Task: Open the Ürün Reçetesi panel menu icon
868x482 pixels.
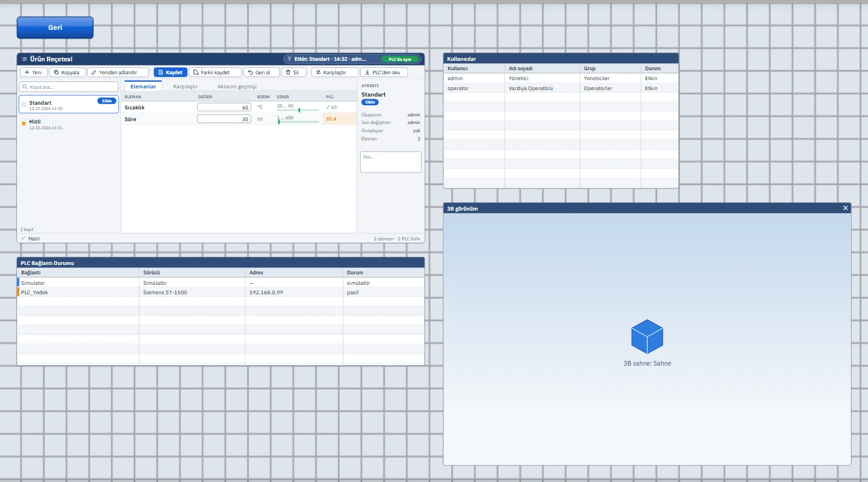Action: [x=24, y=59]
